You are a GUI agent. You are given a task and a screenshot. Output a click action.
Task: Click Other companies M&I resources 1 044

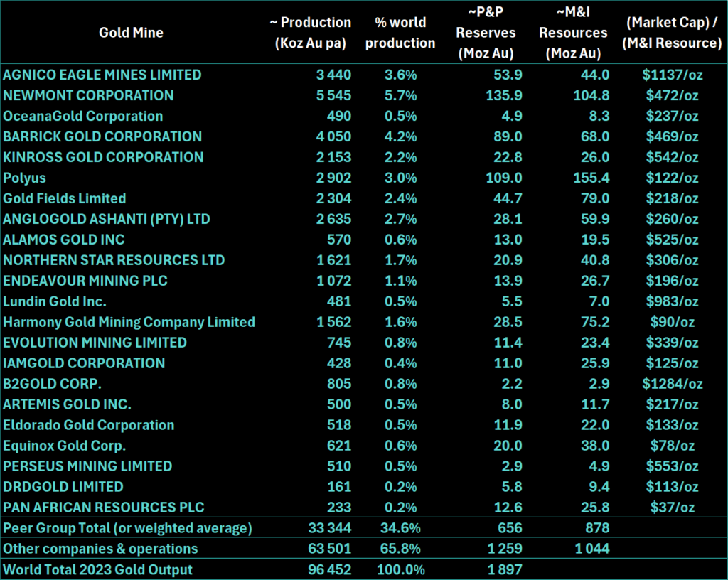pyautogui.click(x=592, y=549)
